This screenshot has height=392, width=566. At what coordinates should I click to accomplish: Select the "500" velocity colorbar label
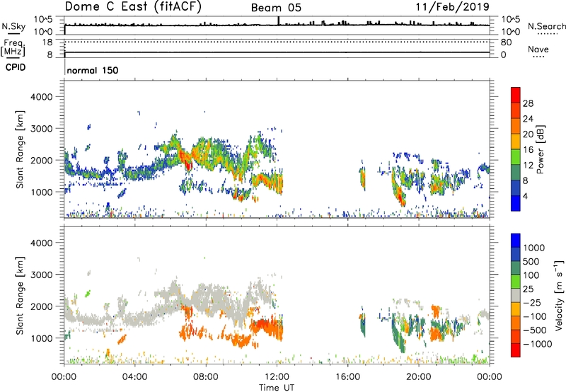point(531,262)
